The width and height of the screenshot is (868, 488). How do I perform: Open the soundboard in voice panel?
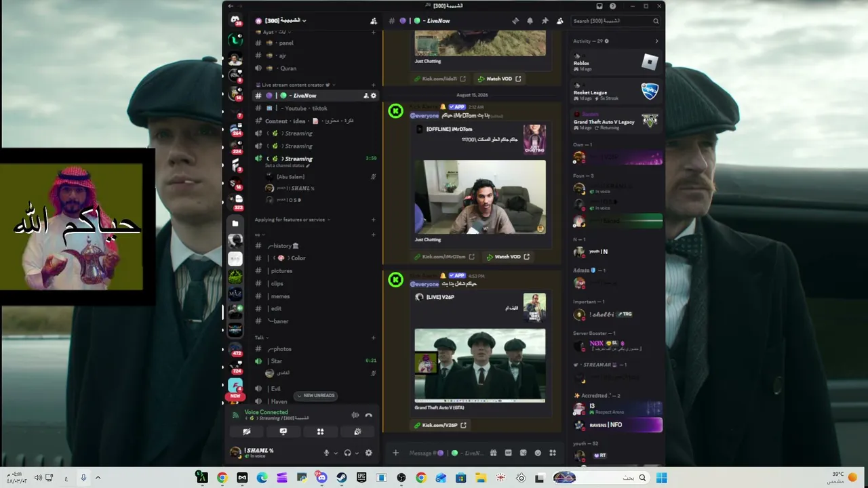[357, 432]
